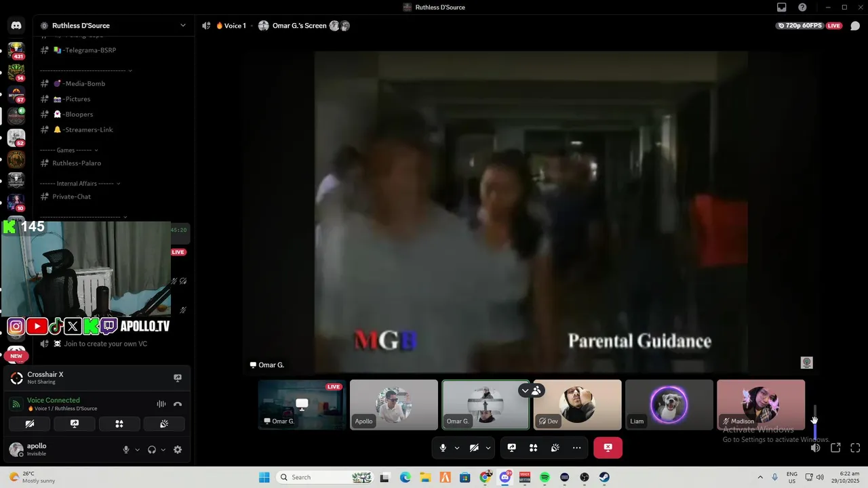Adjust the stream volume slider
The width and height of the screenshot is (868, 488).
(x=815, y=422)
